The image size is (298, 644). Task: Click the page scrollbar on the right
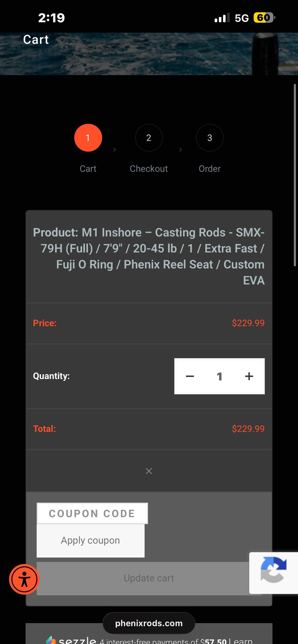(295, 175)
